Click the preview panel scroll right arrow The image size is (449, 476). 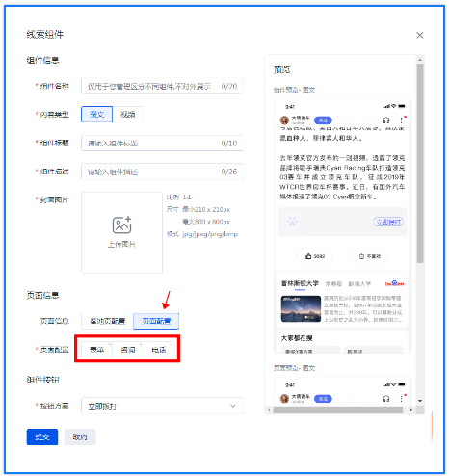tap(411, 410)
